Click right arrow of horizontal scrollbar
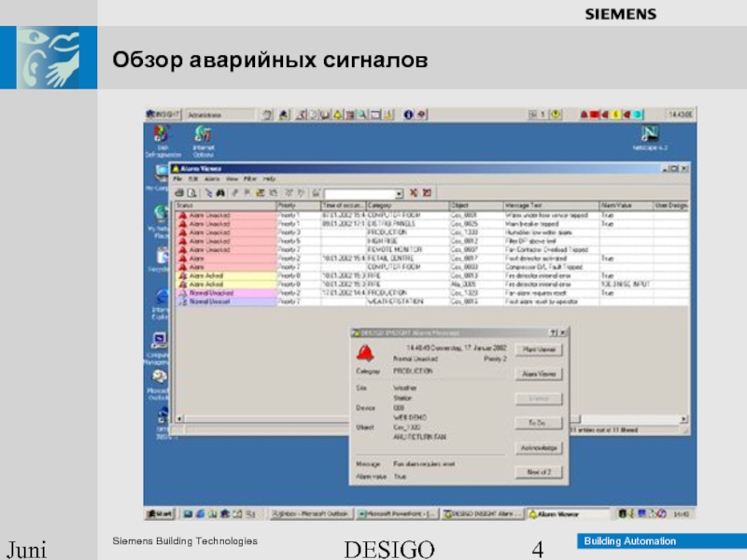This screenshot has width=747, height=560. coord(684,419)
